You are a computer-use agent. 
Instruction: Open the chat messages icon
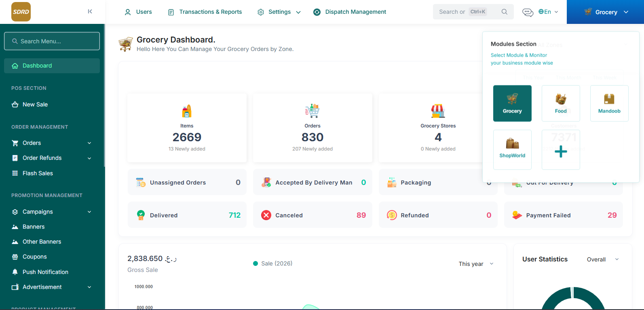tap(528, 12)
